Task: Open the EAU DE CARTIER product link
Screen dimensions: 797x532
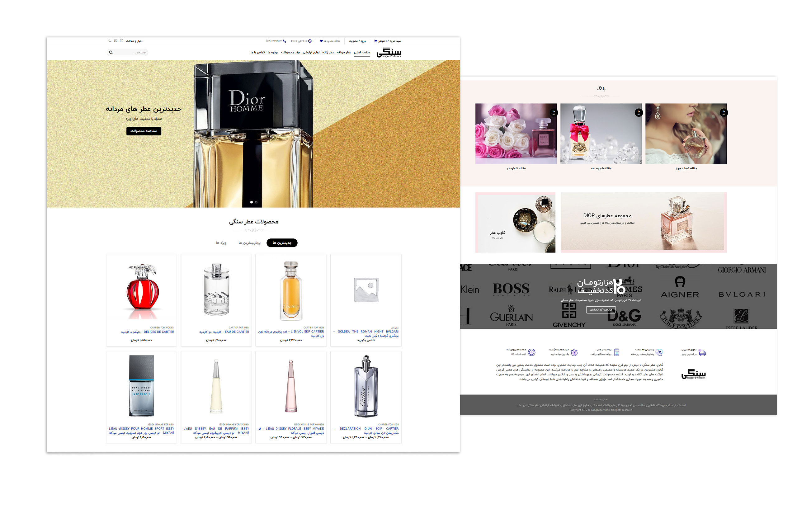Action: point(224,332)
